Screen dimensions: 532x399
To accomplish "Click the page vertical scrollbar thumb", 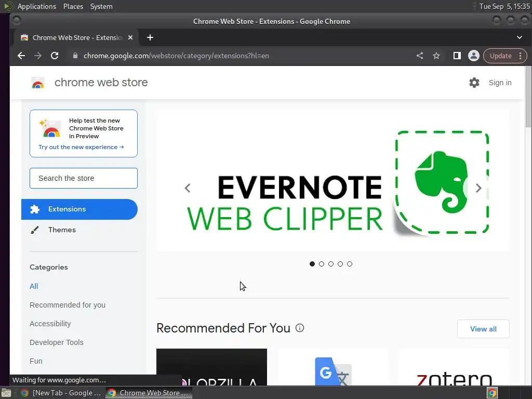I will [528, 97].
